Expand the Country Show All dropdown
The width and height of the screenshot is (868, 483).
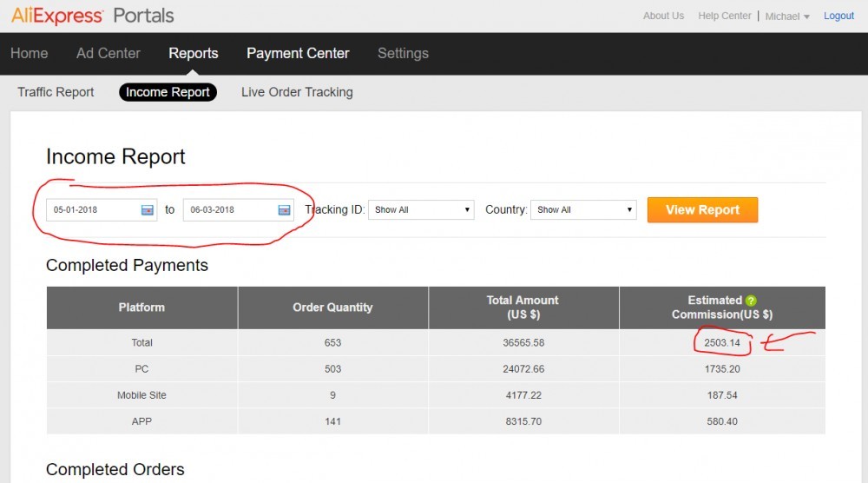(x=583, y=210)
